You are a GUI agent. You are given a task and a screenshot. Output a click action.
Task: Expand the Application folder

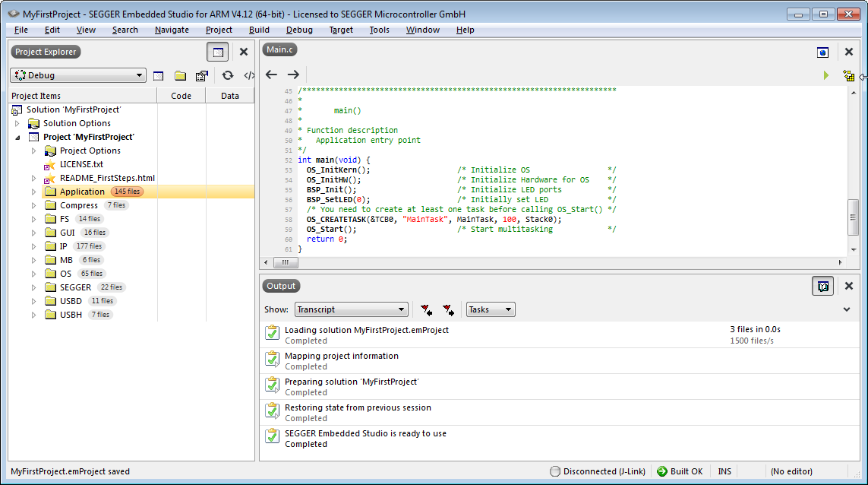tap(33, 192)
